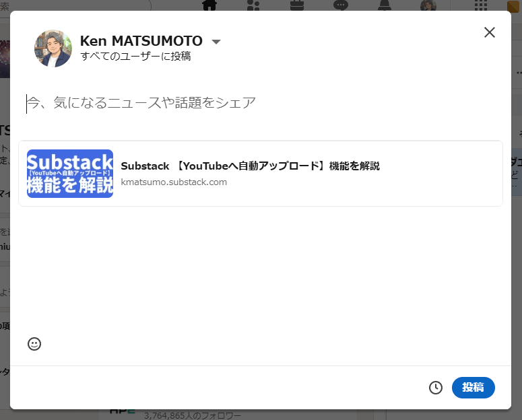Click the article title about YouTube自動アップロード

(x=250, y=166)
